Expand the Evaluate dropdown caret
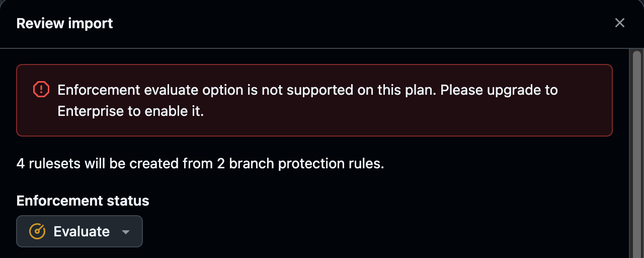Viewport: 644px width, 258px height. (x=126, y=232)
